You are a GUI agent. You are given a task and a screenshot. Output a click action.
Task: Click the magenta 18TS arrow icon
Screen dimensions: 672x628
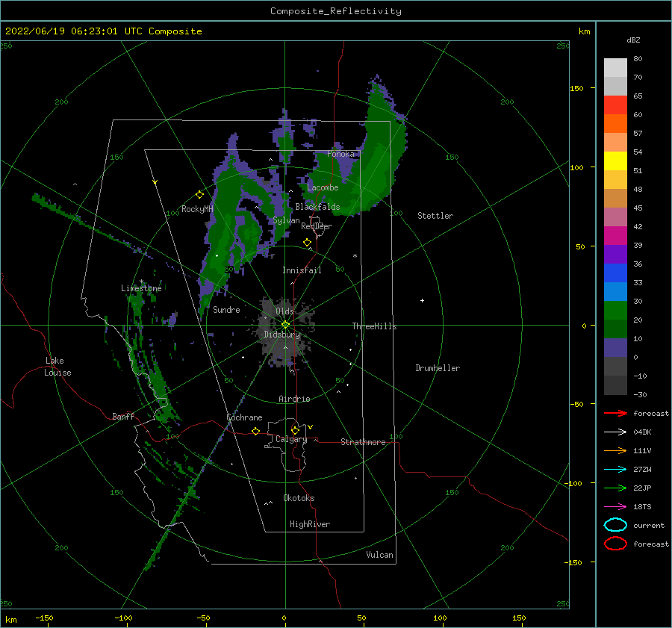(x=615, y=507)
